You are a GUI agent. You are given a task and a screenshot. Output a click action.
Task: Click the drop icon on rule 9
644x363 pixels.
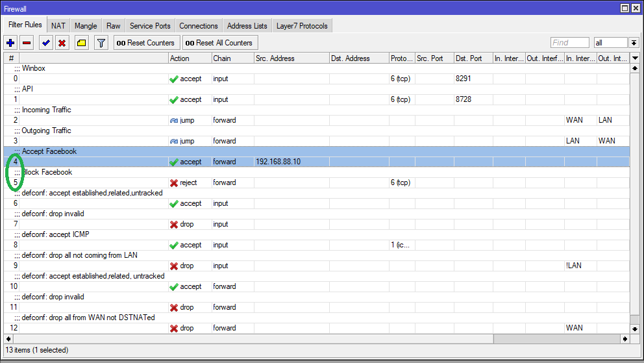point(174,266)
